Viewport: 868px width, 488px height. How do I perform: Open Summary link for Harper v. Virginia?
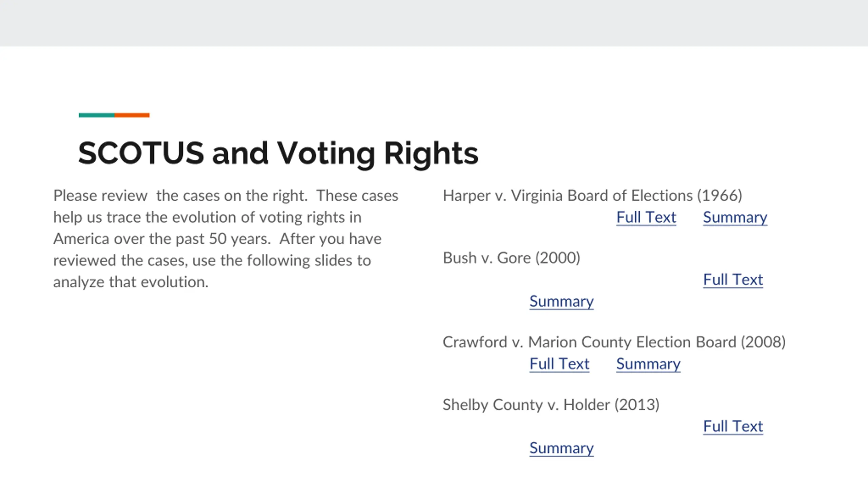point(735,217)
